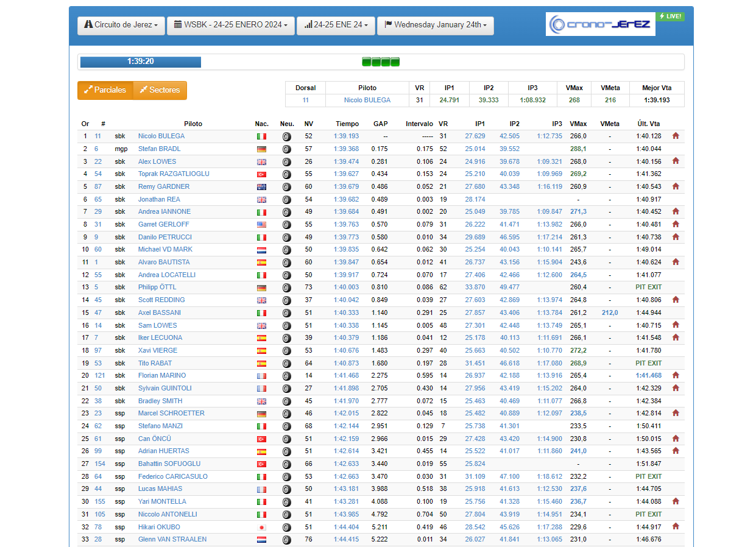
Task: Open rider Glenn VAN STRAALEN's link
Action: pos(172,539)
